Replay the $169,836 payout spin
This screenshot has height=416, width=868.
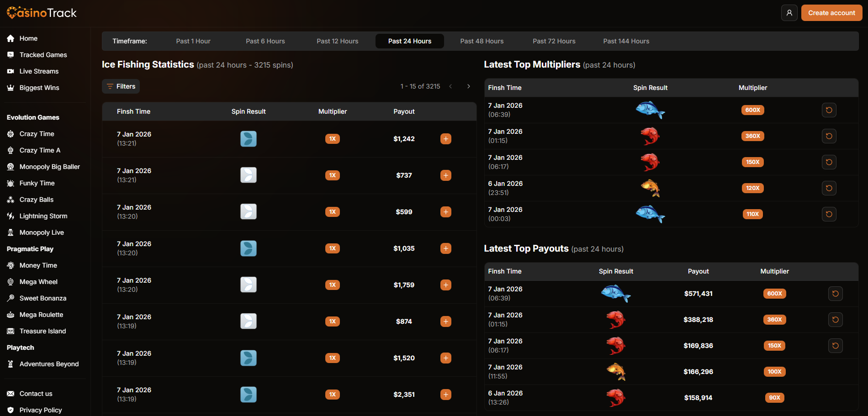pyautogui.click(x=836, y=346)
